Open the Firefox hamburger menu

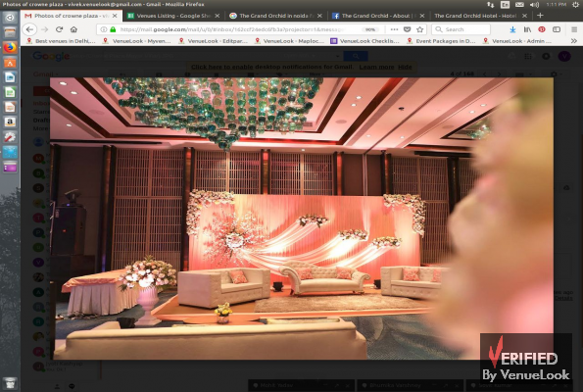(574, 29)
